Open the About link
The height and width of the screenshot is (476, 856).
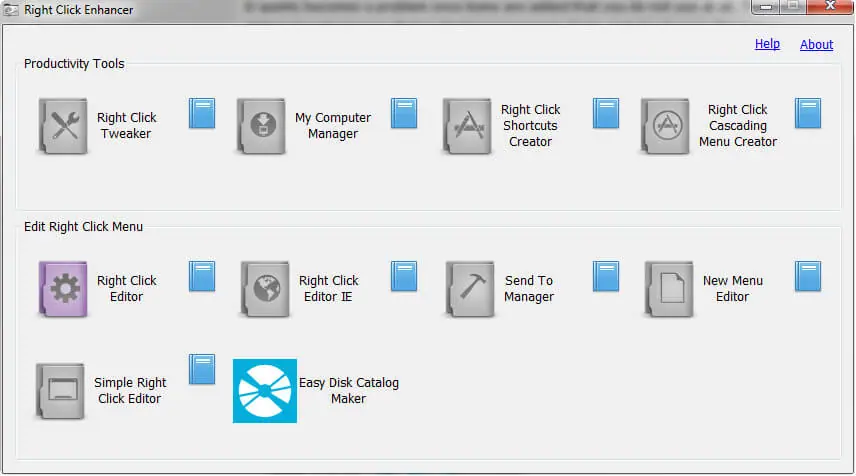point(817,44)
